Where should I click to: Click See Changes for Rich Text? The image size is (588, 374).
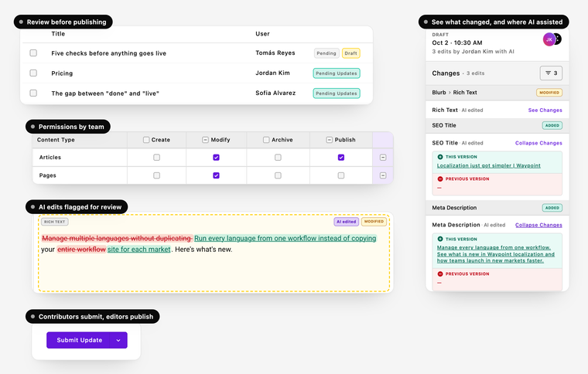pyautogui.click(x=545, y=110)
